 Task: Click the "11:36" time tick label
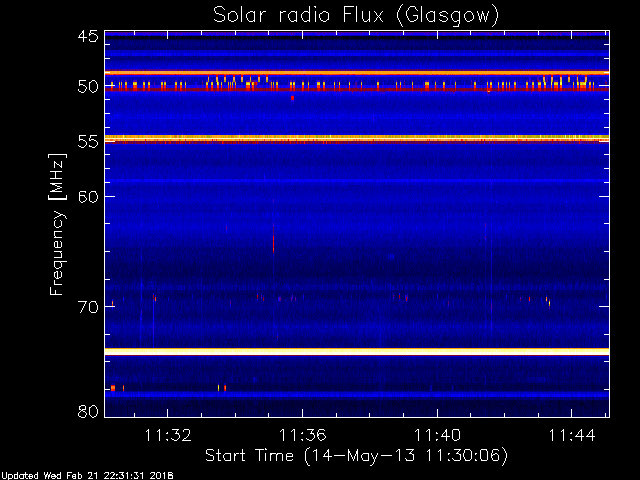pos(302,435)
